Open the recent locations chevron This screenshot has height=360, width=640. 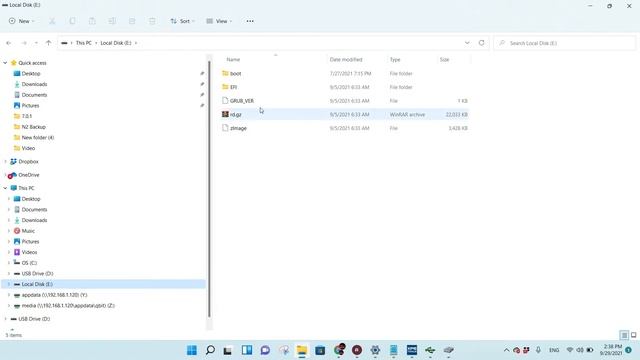[x=36, y=43]
